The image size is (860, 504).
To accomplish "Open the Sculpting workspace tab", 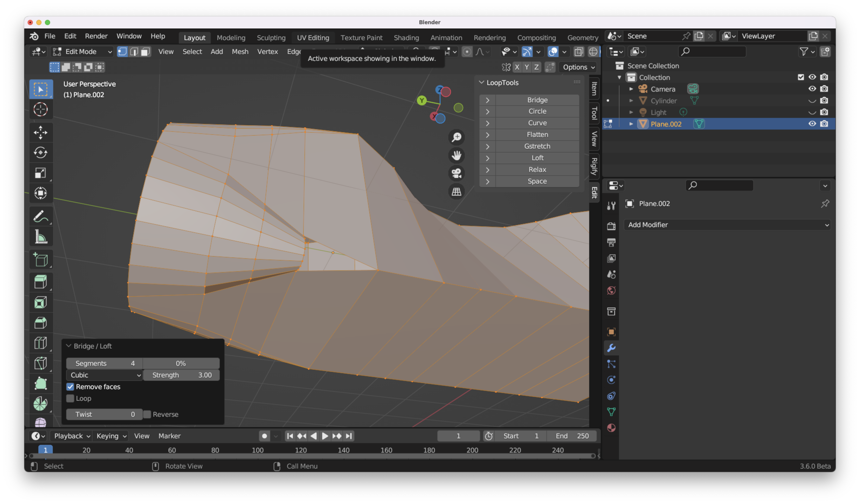I will (271, 37).
